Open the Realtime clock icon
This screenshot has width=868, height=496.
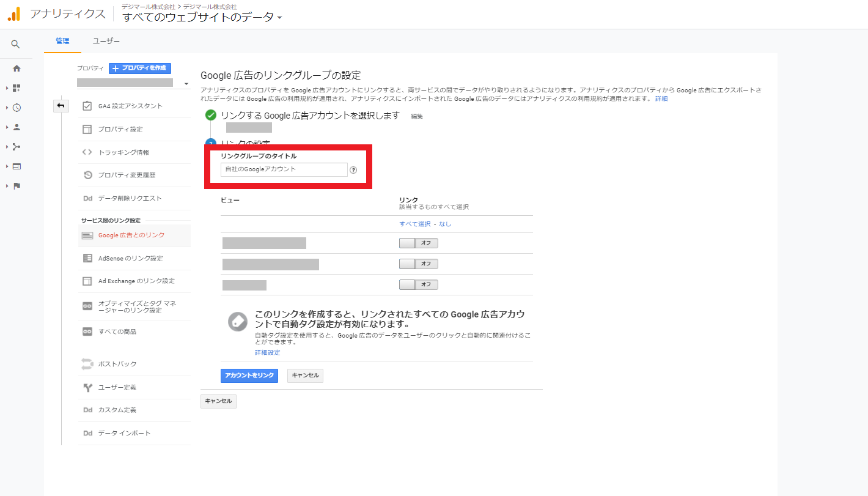(x=17, y=108)
